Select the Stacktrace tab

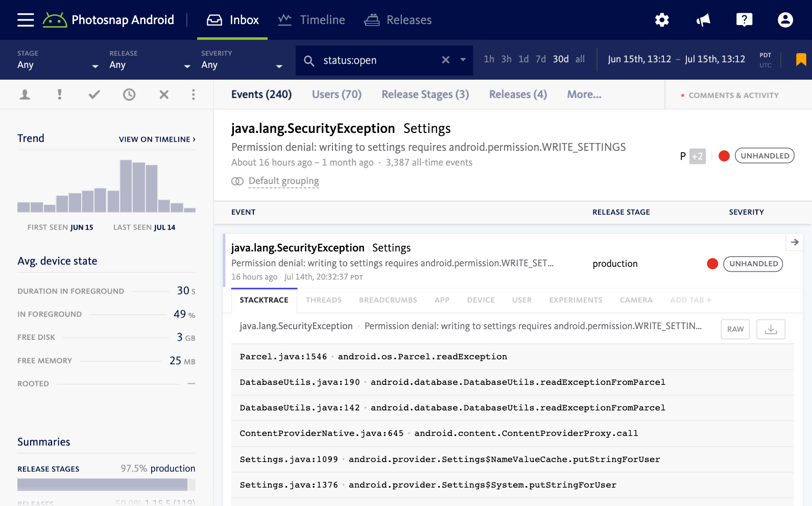pyautogui.click(x=264, y=300)
